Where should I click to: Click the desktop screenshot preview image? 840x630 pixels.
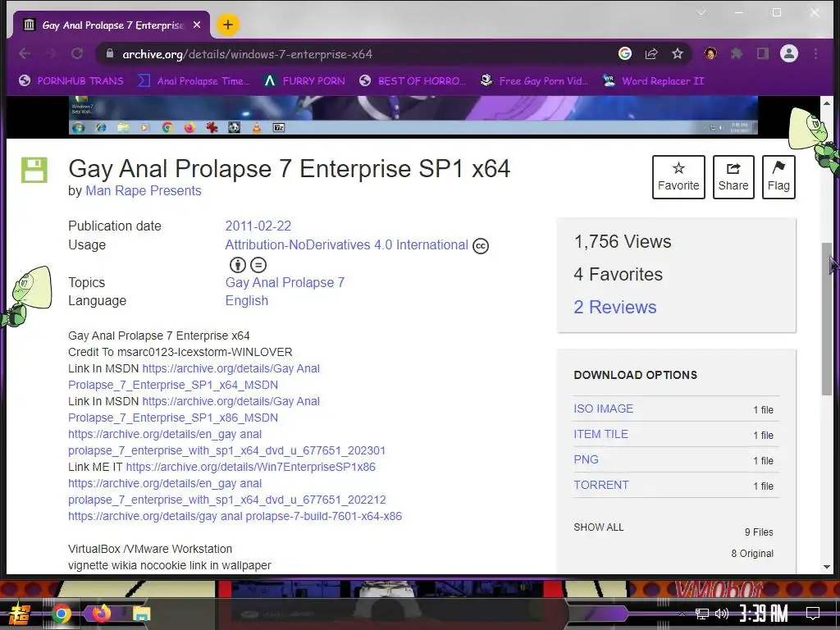pos(413,115)
